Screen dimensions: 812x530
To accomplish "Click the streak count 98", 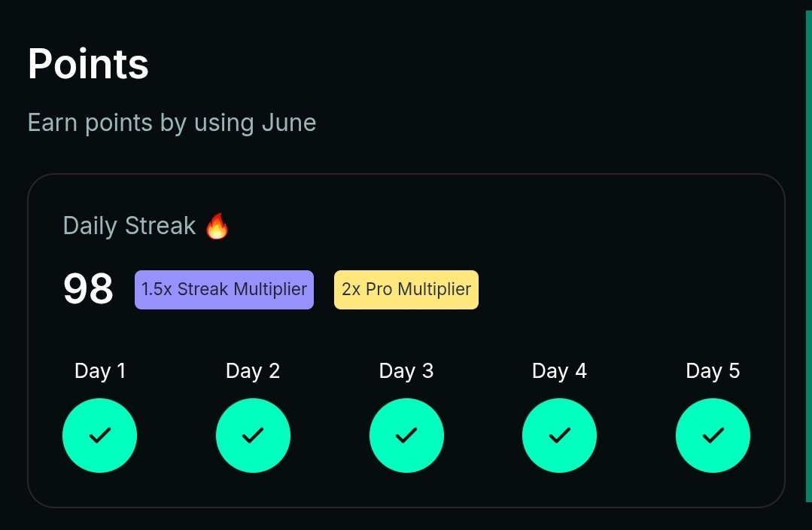I will (x=88, y=288).
